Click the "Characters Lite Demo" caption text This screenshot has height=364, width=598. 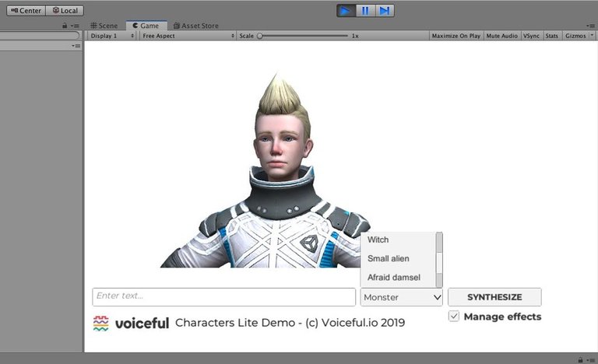click(235, 323)
